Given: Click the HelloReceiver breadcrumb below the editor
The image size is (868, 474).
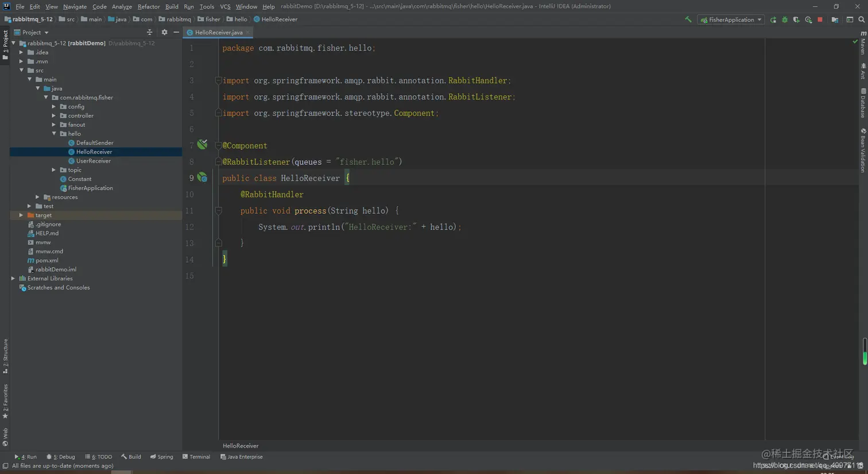Looking at the screenshot, I should (x=241, y=446).
